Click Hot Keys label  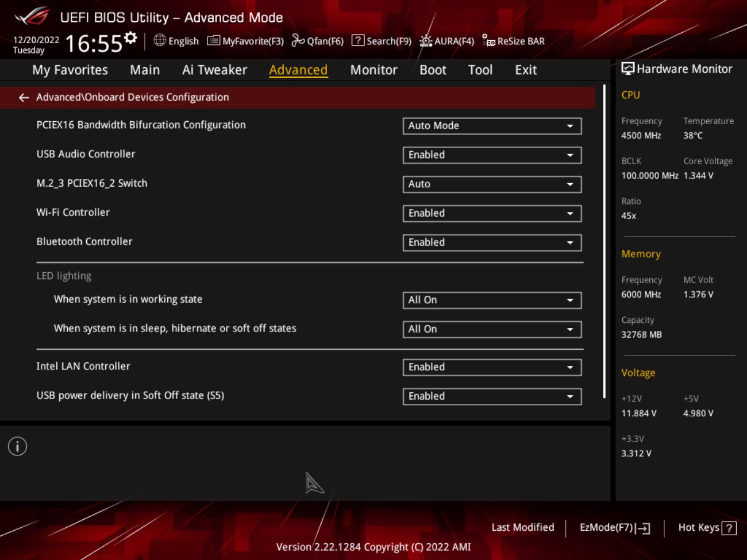click(699, 527)
